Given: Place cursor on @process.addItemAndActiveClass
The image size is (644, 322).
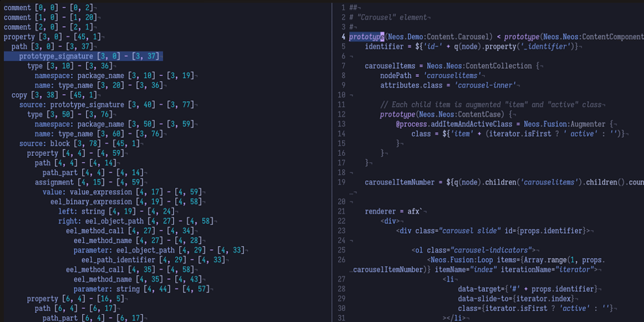Looking at the screenshot, I should point(457,124).
